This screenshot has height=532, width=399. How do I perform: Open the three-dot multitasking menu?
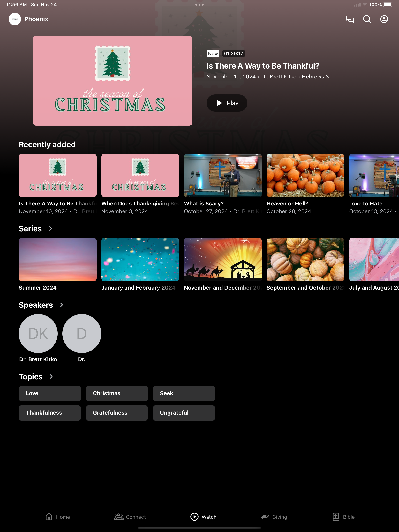pos(199,4)
